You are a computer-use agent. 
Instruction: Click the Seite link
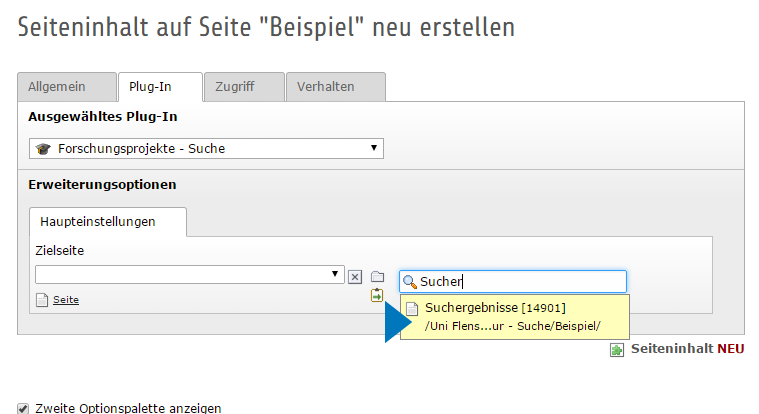66,299
